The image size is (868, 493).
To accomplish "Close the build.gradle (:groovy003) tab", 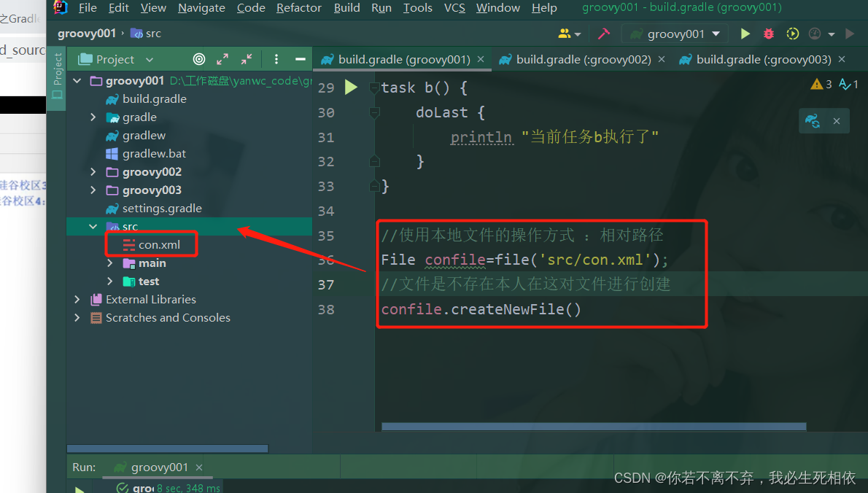I will pyautogui.click(x=842, y=59).
